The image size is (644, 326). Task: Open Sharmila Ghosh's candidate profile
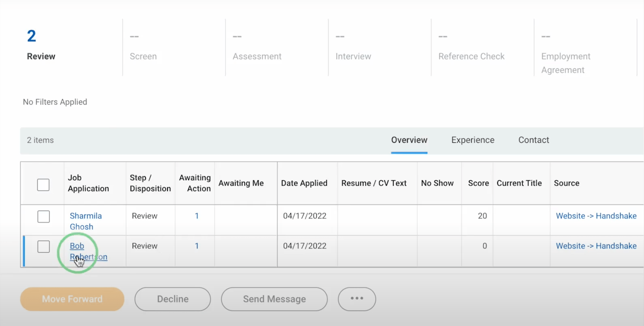(86, 221)
